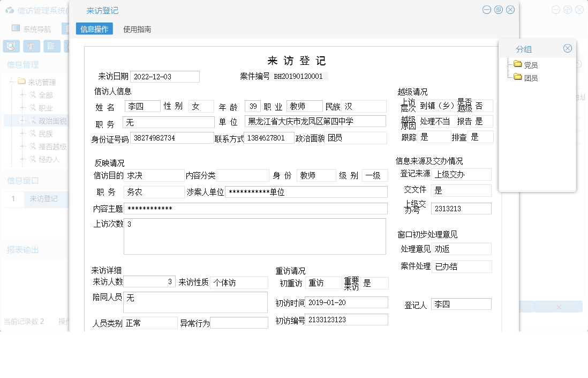
Task: Click the 来访日期 input field
Action: 164,76
